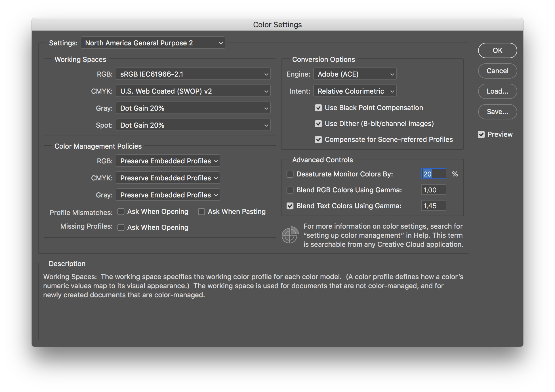Change the CMYK policy from Preserve Embedded Profiles
The height and width of the screenshot is (392, 555).
click(x=168, y=178)
